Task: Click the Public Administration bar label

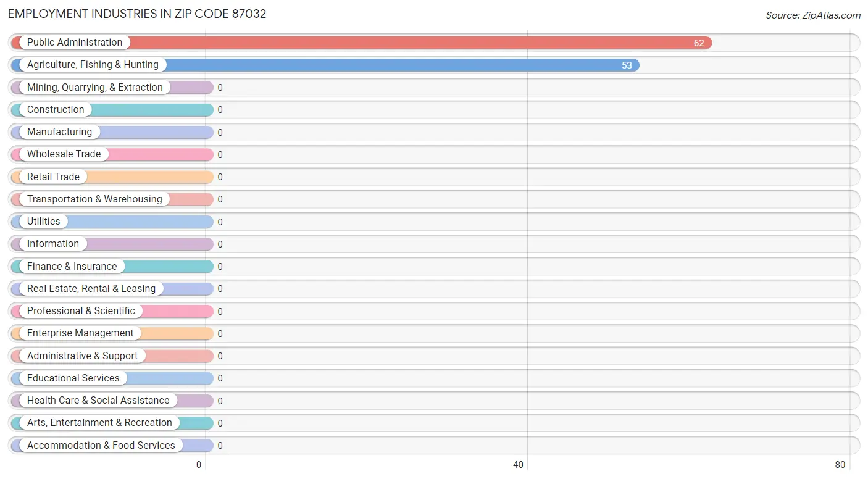Action: pos(75,43)
